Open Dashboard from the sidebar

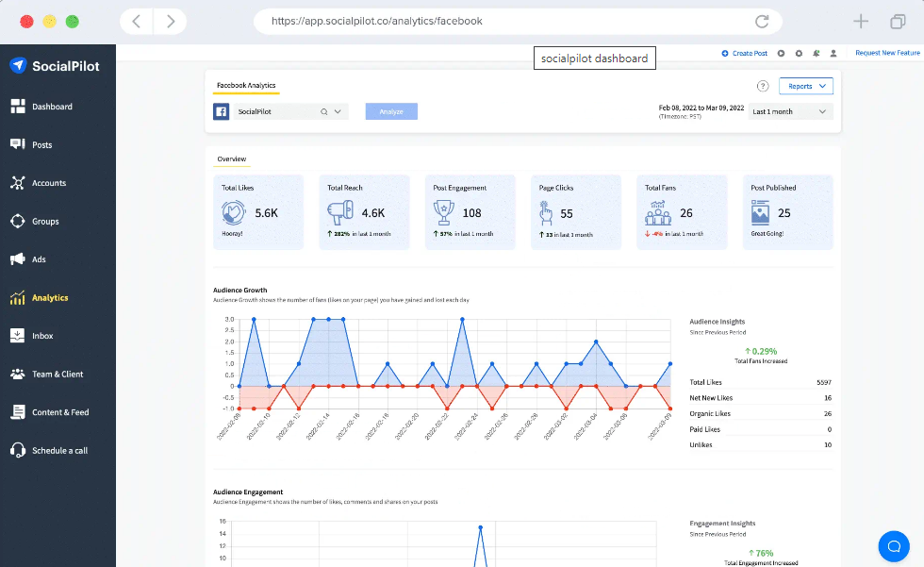[41, 107]
